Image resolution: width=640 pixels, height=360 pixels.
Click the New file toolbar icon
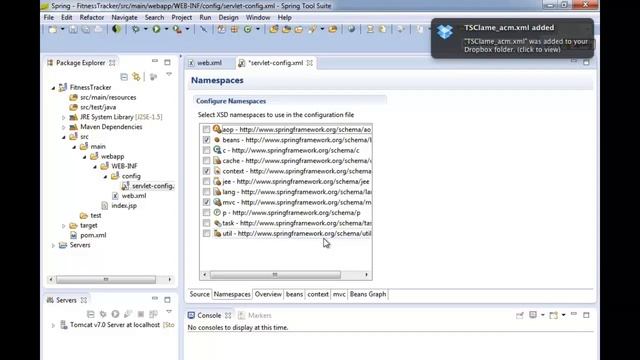click(x=53, y=29)
